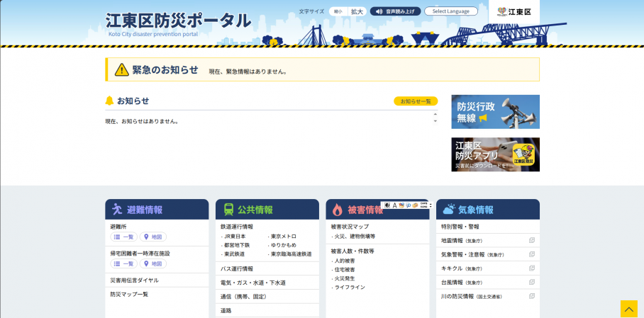The image size is (644, 318).
Task: Click the 'A' input mode icon in IME toolbar
Action: coord(394,205)
